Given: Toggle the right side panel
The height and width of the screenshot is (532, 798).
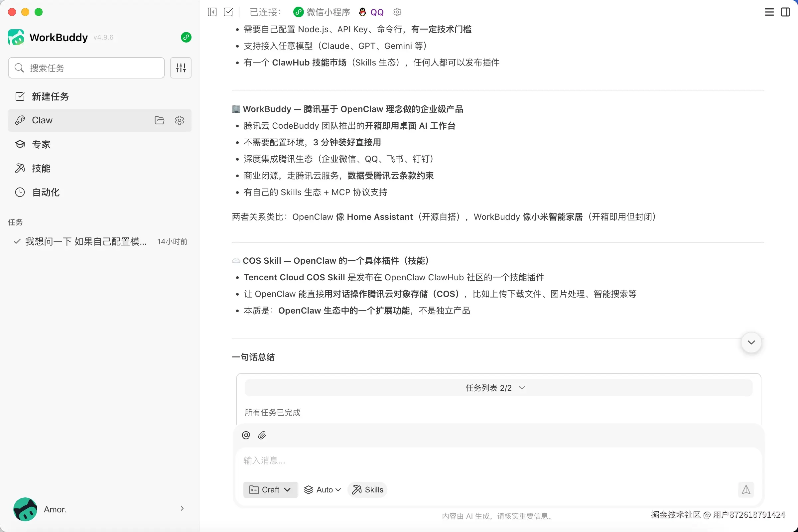Looking at the screenshot, I should tap(785, 12).
